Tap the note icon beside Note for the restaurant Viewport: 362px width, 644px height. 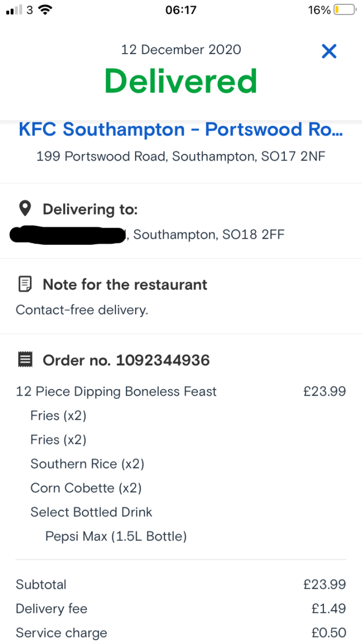pos(25,284)
